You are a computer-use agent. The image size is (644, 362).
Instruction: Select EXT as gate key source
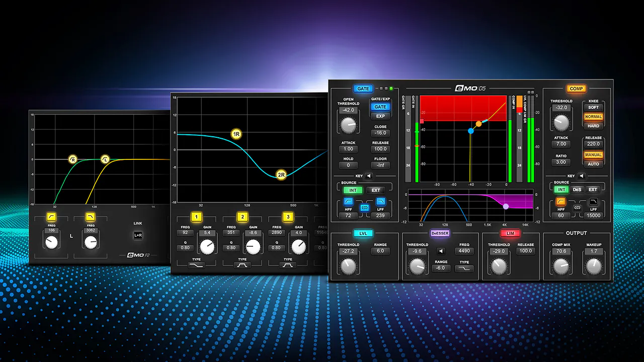point(376,190)
